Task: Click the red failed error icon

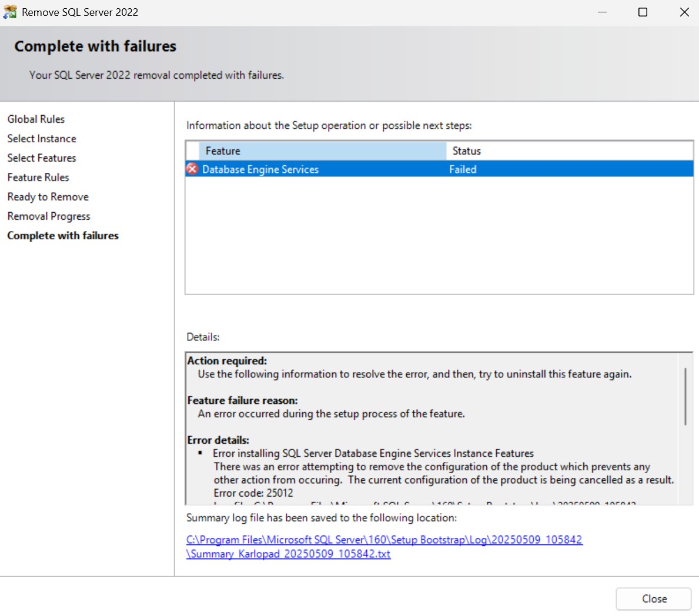Action: pos(192,169)
